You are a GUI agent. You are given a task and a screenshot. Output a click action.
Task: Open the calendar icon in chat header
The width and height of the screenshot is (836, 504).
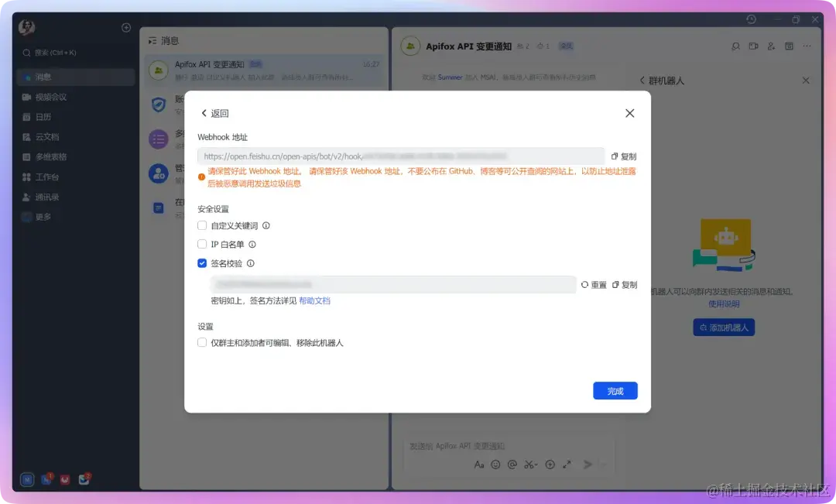click(x=789, y=46)
